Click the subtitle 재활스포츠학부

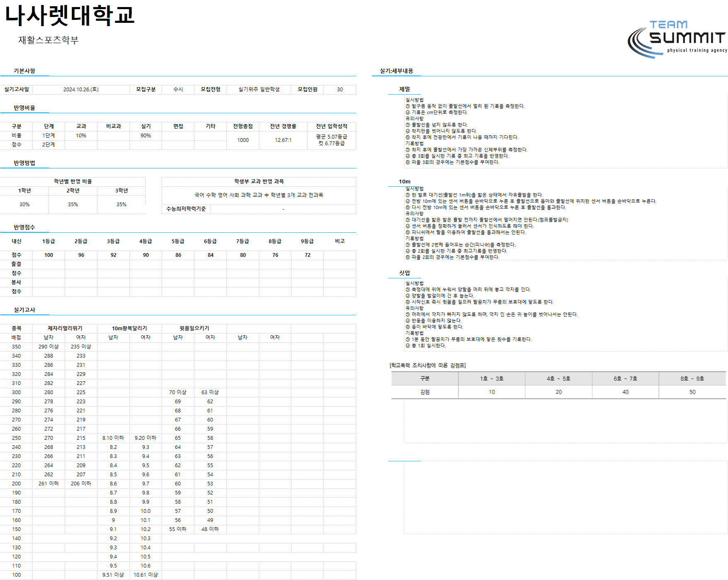coord(49,40)
